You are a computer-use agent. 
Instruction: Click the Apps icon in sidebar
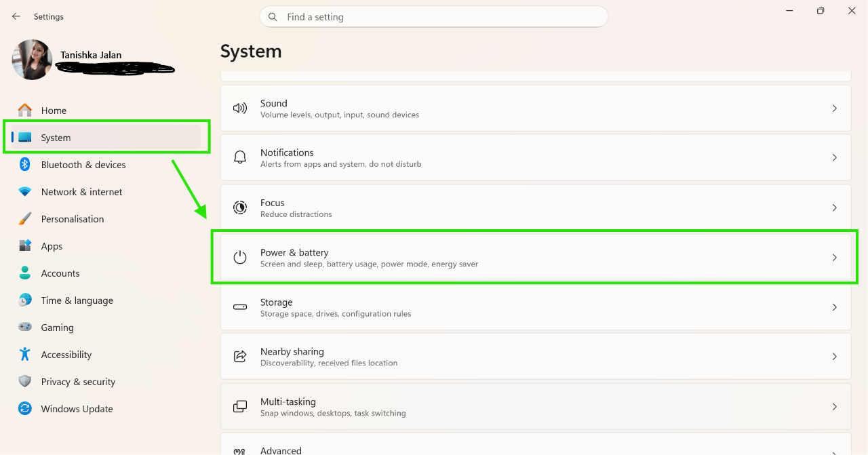point(25,245)
